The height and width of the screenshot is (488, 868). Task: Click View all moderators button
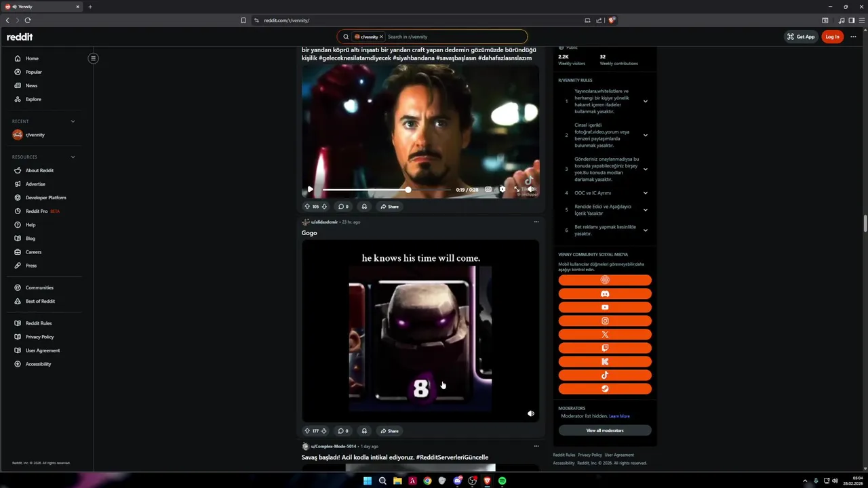pos(605,430)
